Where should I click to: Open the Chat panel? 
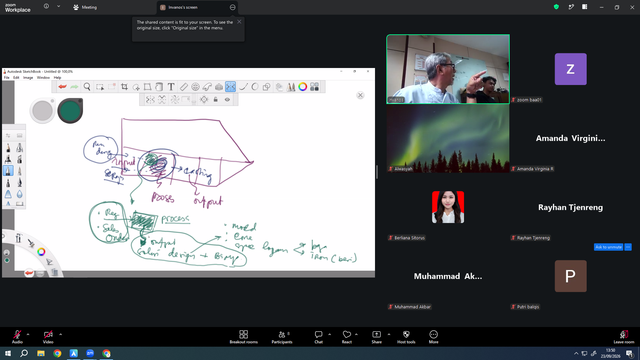coord(318,337)
